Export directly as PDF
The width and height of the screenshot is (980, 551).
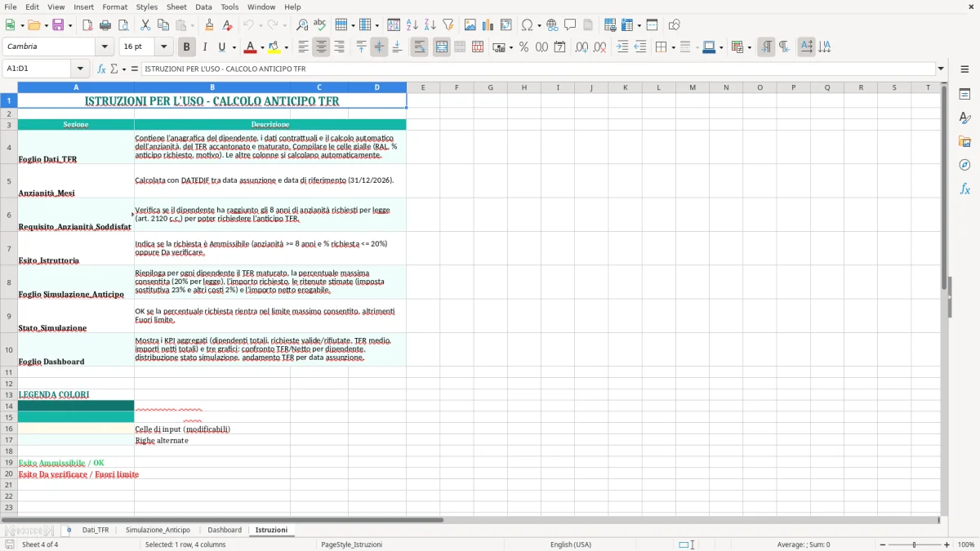click(87, 25)
